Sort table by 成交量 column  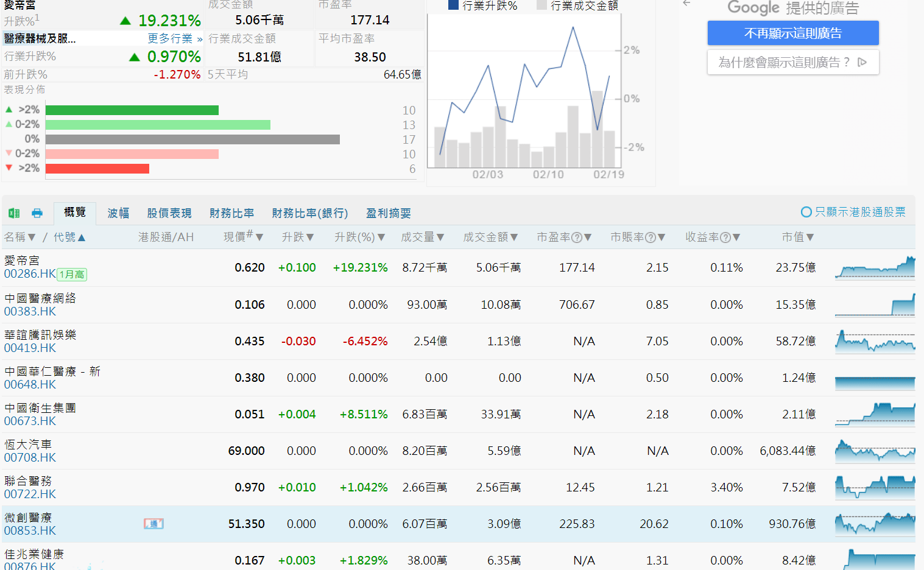(423, 237)
